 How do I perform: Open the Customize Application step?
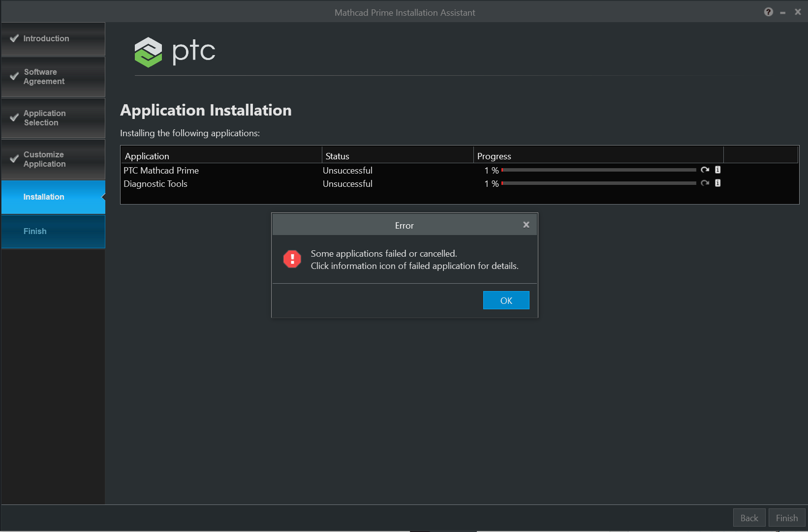point(44,159)
